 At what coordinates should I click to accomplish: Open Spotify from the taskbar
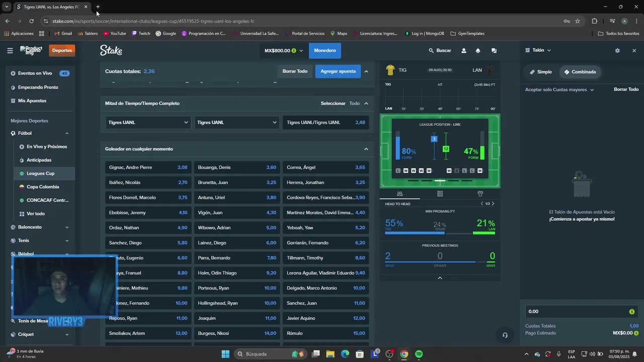point(419,354)
